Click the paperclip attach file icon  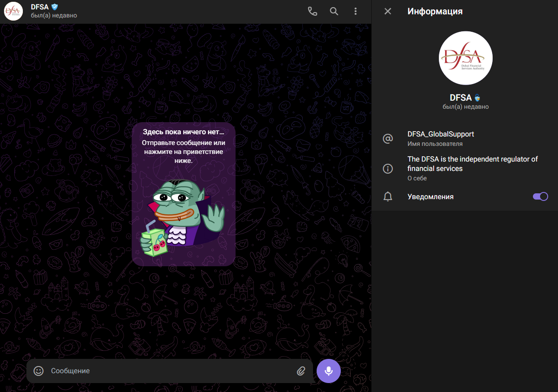pyautogui.click(x=301, y=371)
